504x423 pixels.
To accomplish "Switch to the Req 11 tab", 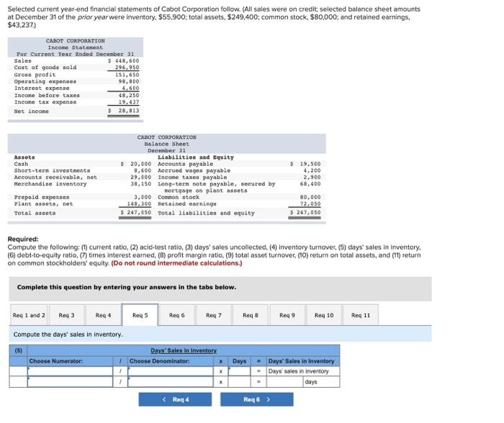I will click(x=361, y=315).
